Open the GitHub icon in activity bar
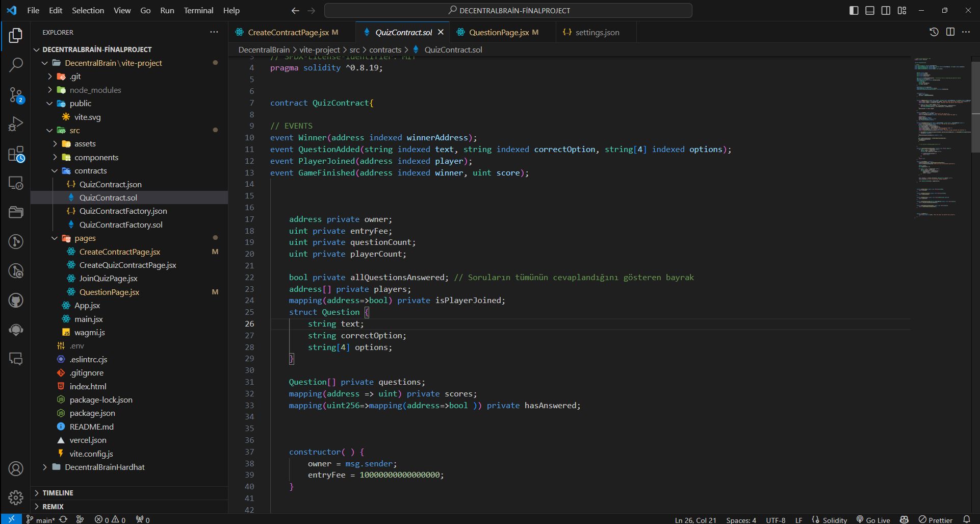980x524 pixels. 16,301
